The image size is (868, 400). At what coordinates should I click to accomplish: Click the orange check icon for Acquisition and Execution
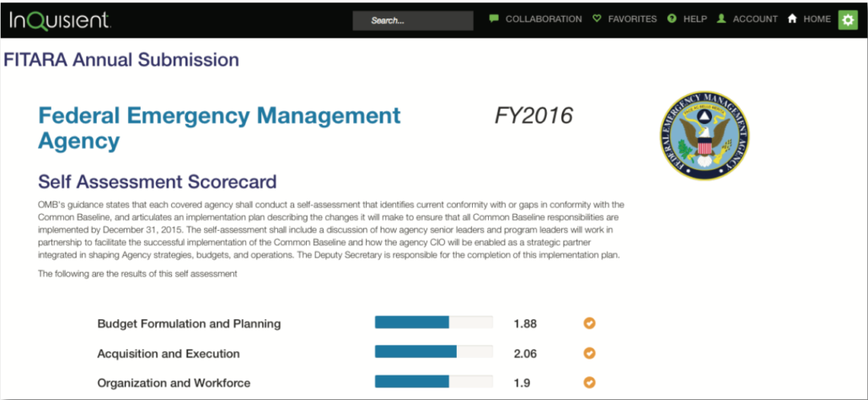[590, 353]
